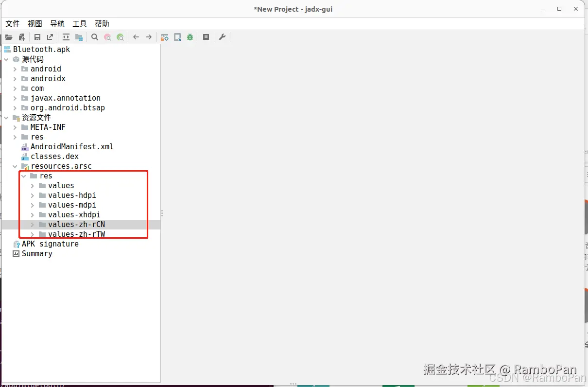Screen dimensions: 588x387
Task: Select the javax.annotation label
Action: pyautogui.click(x=66, y=98)
